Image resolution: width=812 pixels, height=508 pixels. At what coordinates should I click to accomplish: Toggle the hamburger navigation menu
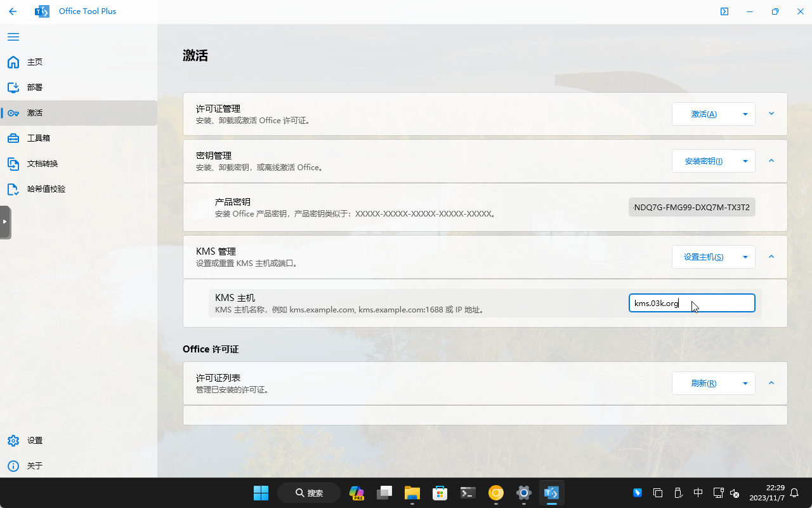coord(13,37)
